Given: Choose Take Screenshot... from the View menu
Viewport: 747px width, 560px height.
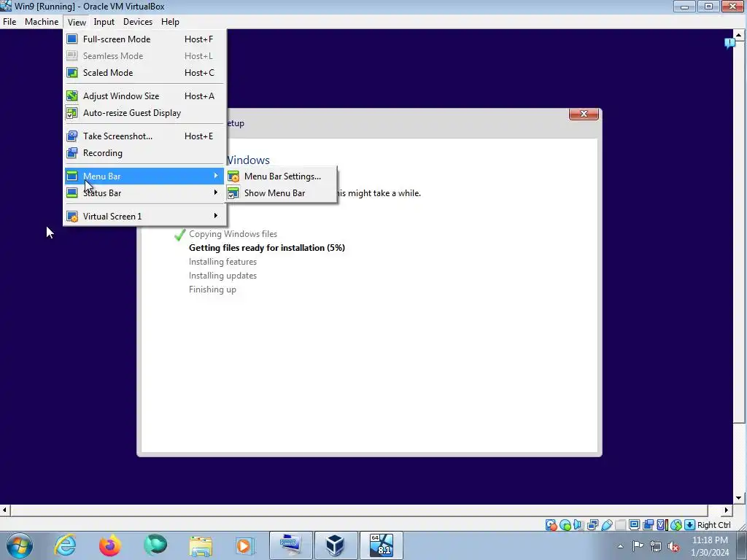Looking at the screenshot, I should coord(145,136).
